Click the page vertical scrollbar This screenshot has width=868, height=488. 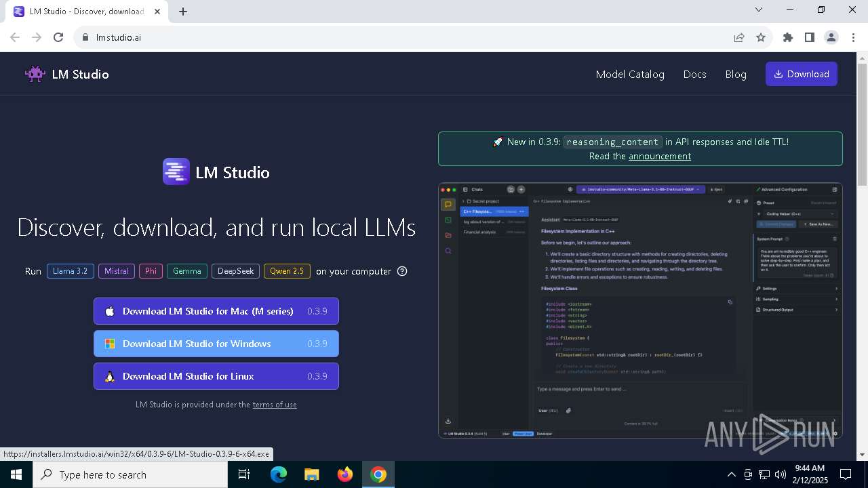coord(863,125)
